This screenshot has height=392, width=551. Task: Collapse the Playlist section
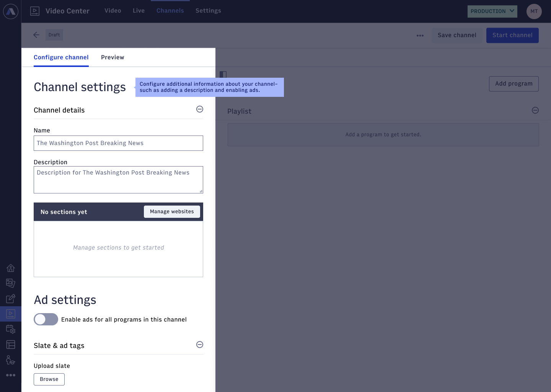point(535,110)
